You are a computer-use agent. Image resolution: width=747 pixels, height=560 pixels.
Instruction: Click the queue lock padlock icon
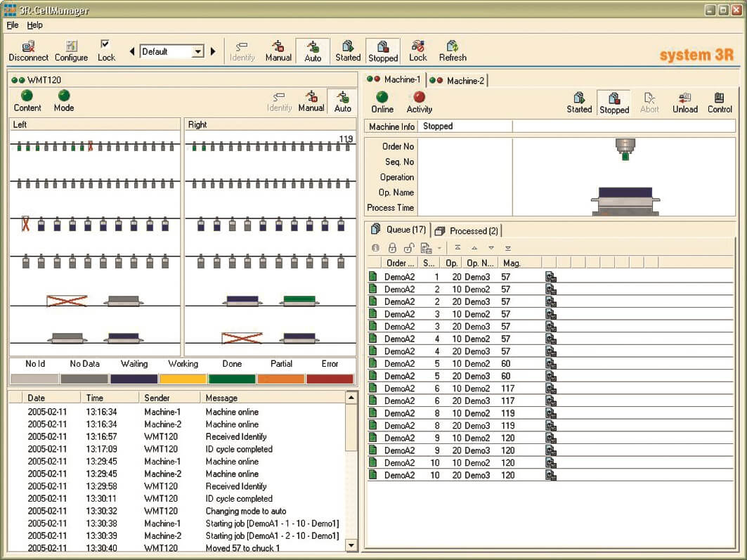click(392, 248)
